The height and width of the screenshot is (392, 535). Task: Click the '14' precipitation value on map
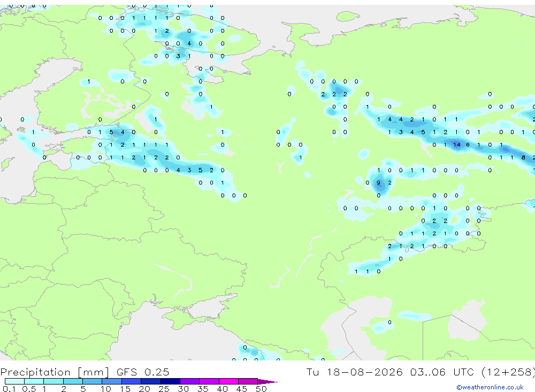tap(456, 144)
